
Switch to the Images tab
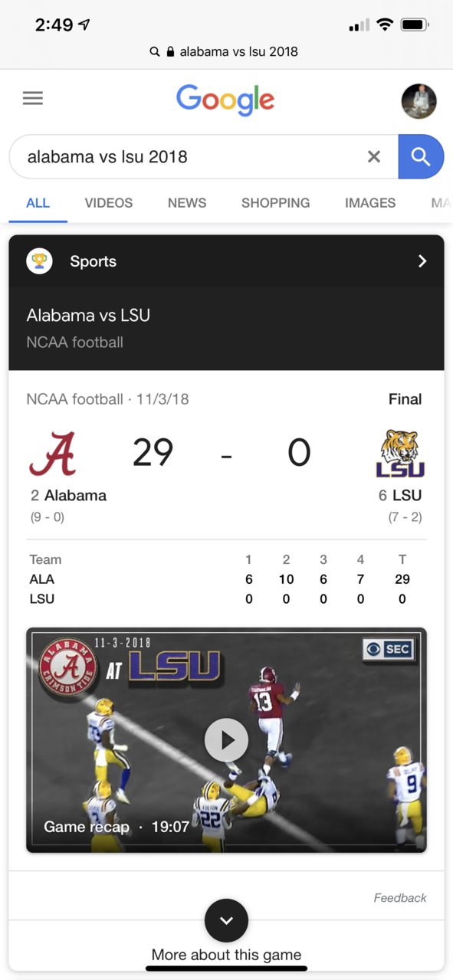(x=370, y=203)
